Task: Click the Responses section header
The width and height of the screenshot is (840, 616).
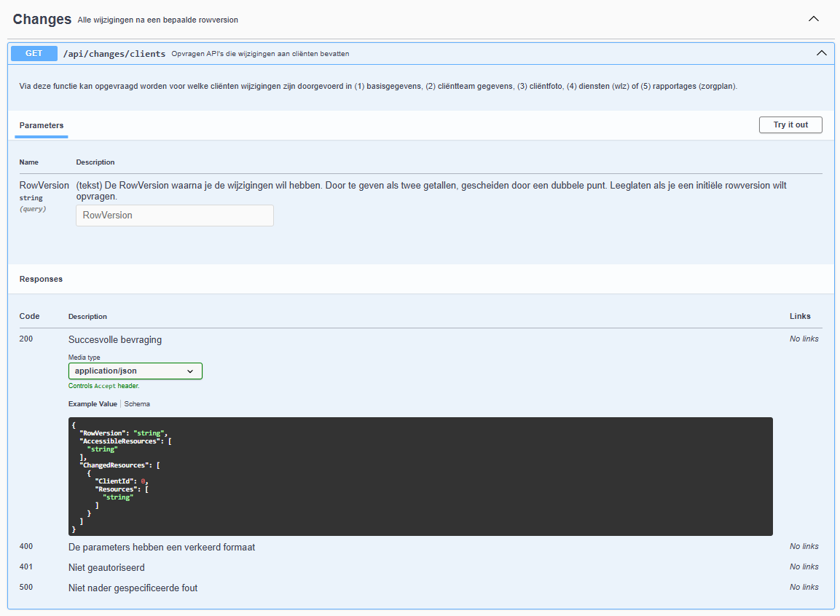Action: click(x=41, y=279)
